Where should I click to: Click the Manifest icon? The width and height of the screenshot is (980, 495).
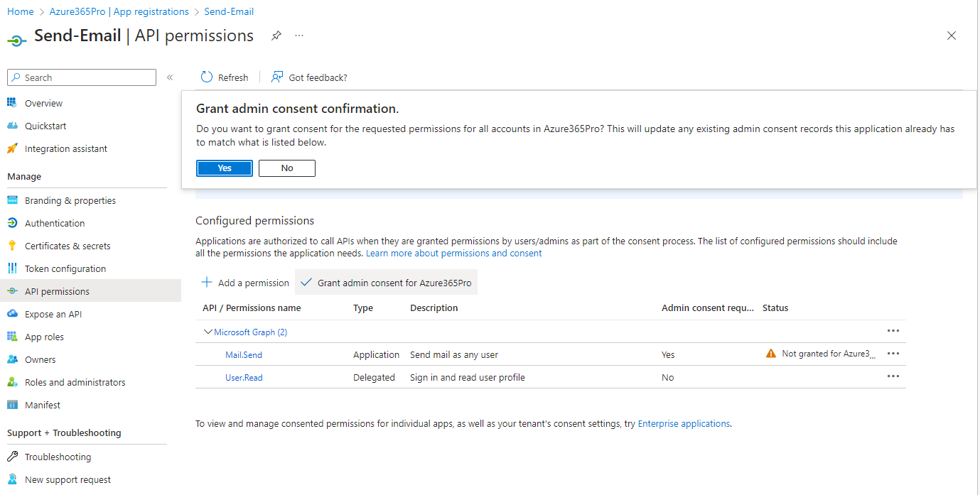pos(12,405)
